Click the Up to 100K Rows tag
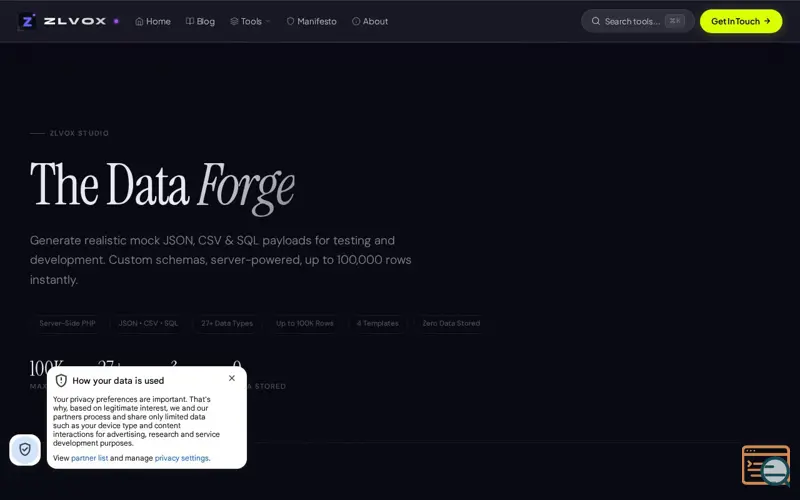The width and height of the screenshot is (800, 500). 305,323
